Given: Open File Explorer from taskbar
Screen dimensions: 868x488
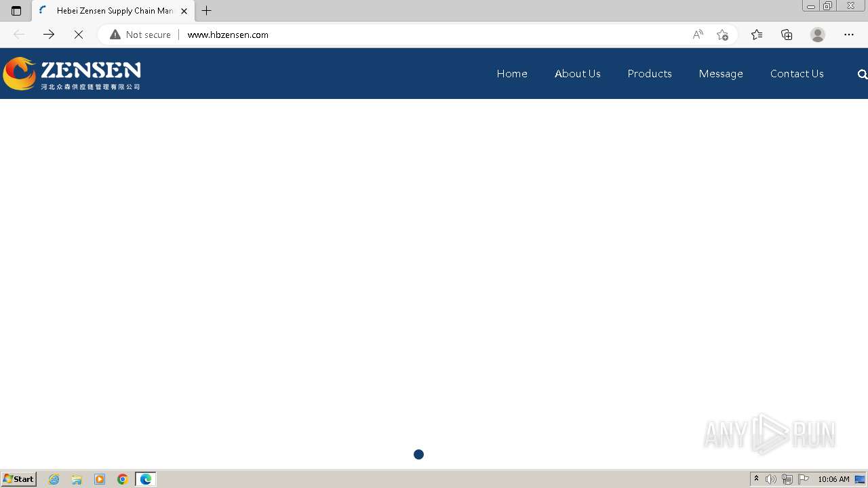Looking at the screenshot, I should click(77, 479).
